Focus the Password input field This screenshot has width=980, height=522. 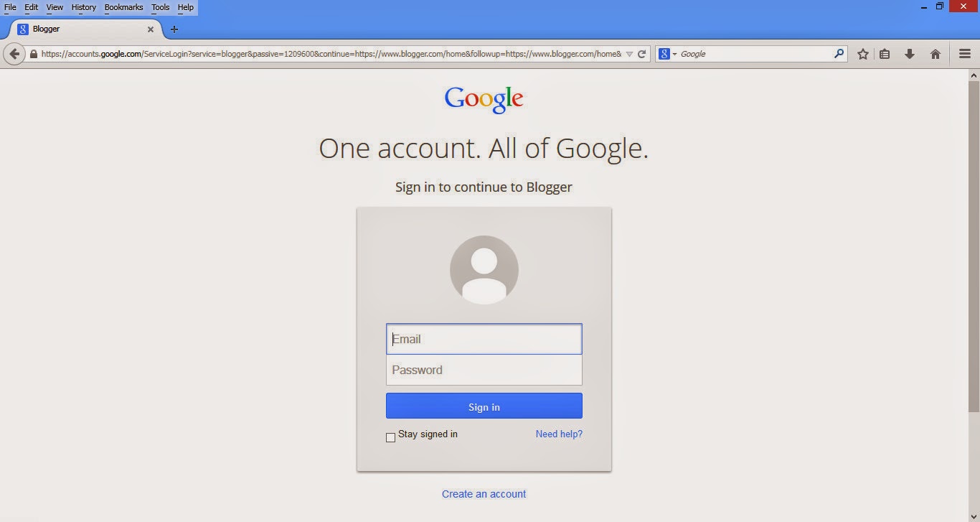click(484, 370)
